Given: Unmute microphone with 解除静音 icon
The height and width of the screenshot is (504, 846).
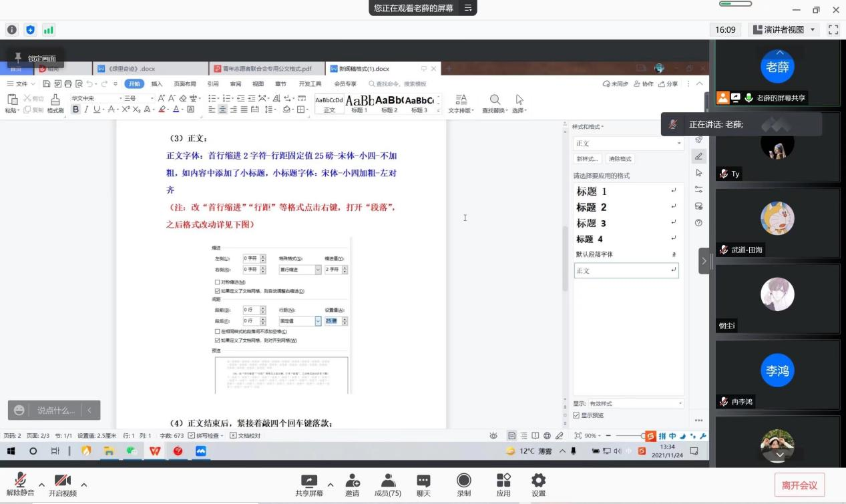Looking at the screenshot, I should 21,481.
